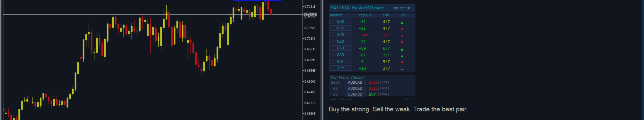The width and height of the screenshot is (644, 120).
Task: Open the AUDUSD top pair button
Action: (x=355, y=88)
